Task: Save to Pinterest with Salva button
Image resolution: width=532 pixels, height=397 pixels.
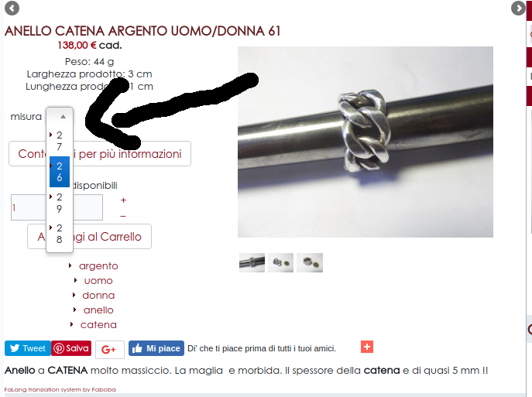Action: (x=71, y=348)
